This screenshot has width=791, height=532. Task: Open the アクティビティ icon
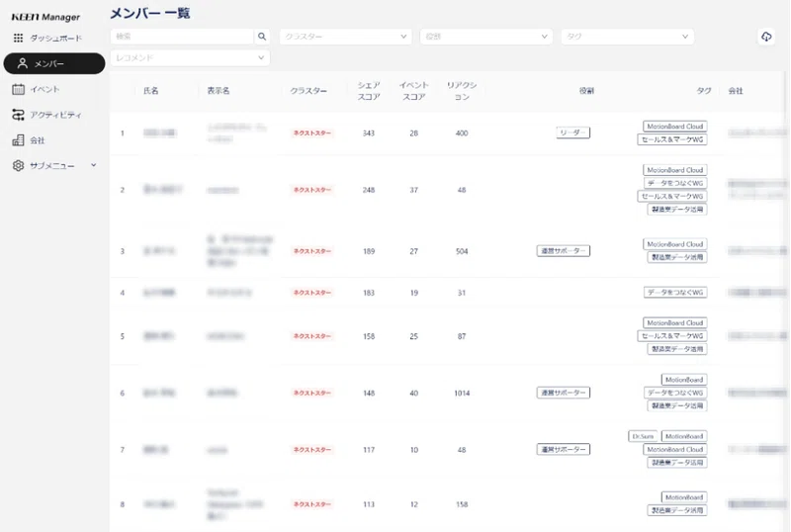point(18,115)
